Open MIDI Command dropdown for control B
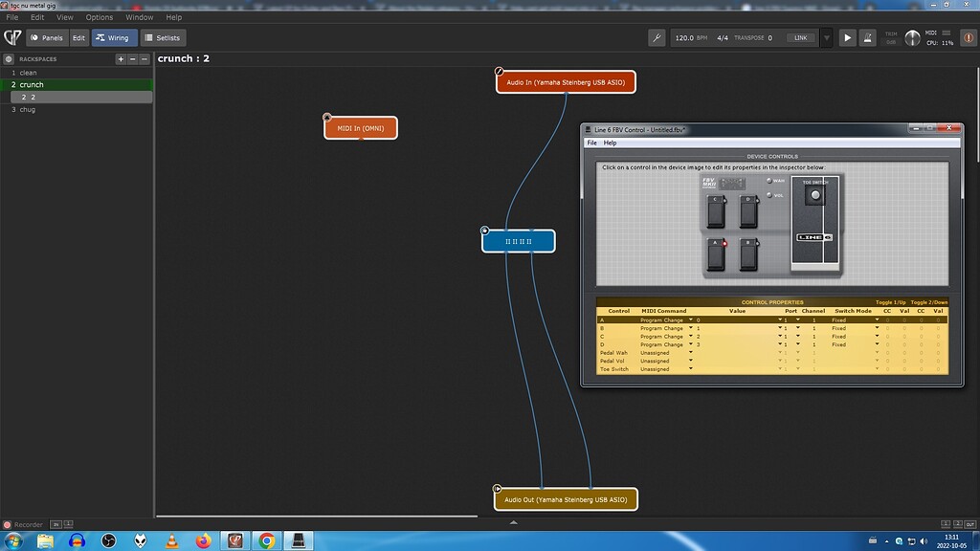Image resolution: width=980 pixels, height=551 pixels. tap(691, 328)
